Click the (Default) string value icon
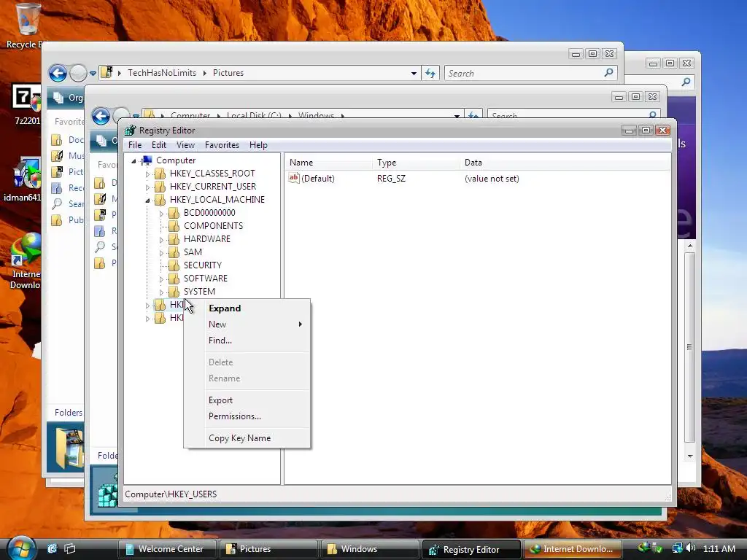Screen dimensions: 747x560 click(294, 178)
